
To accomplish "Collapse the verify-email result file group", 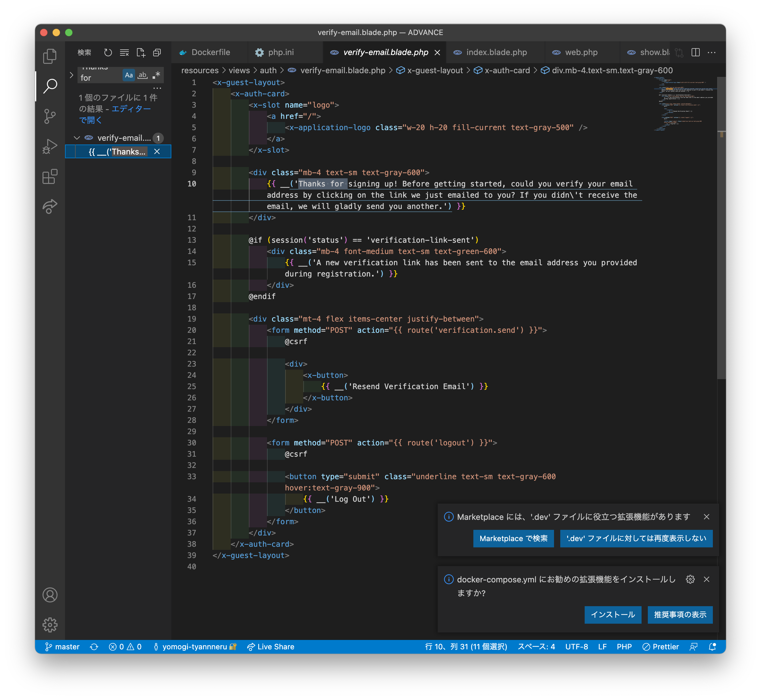I will click(77, 138).
